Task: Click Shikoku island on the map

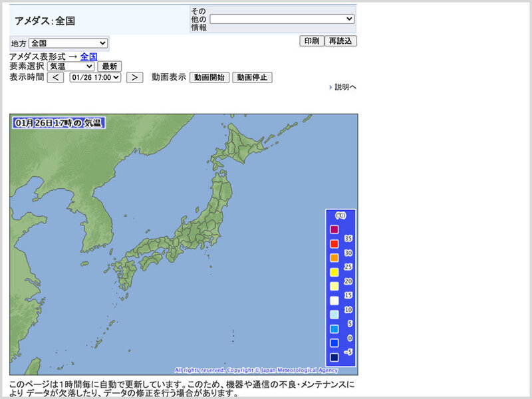Action: coord(152,261)
